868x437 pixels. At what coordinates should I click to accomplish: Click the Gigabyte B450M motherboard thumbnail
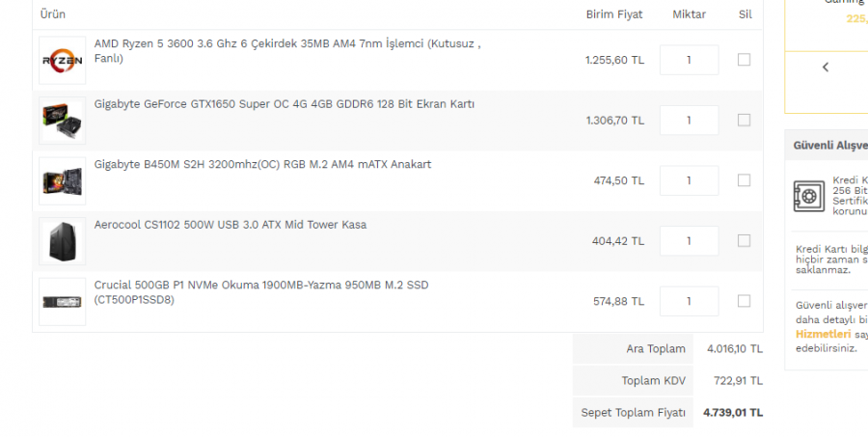(62, 181)
